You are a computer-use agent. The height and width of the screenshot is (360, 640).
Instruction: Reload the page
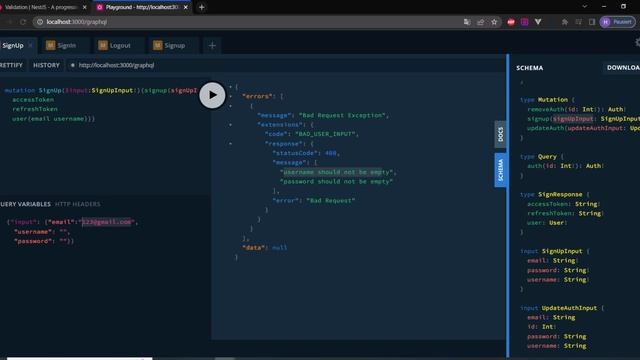click(23, 22)
